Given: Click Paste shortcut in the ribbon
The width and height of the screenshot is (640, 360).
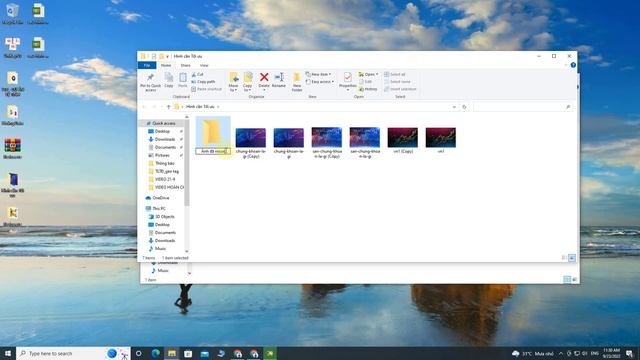Looking at the screenshot, I should tap(206, 89).
